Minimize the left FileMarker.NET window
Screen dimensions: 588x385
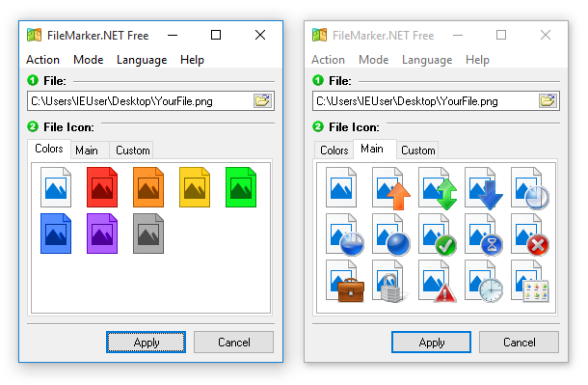pyautogui.click(x=173, y=36)
